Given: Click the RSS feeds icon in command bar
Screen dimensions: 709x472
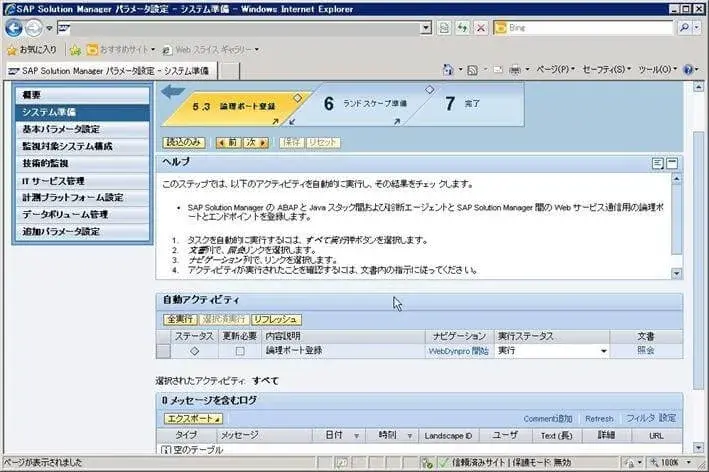Looking at the screenshot, I should 472,70.
